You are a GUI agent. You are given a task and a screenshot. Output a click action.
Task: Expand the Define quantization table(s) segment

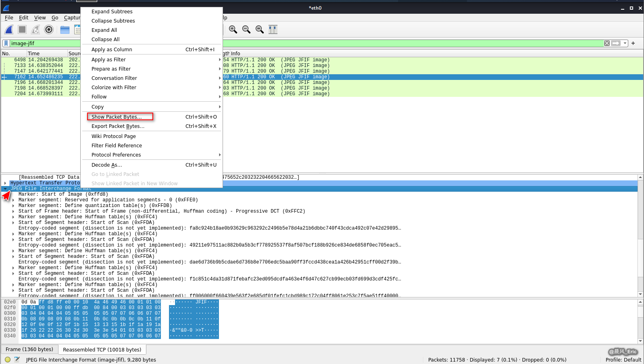click(13, 205)
